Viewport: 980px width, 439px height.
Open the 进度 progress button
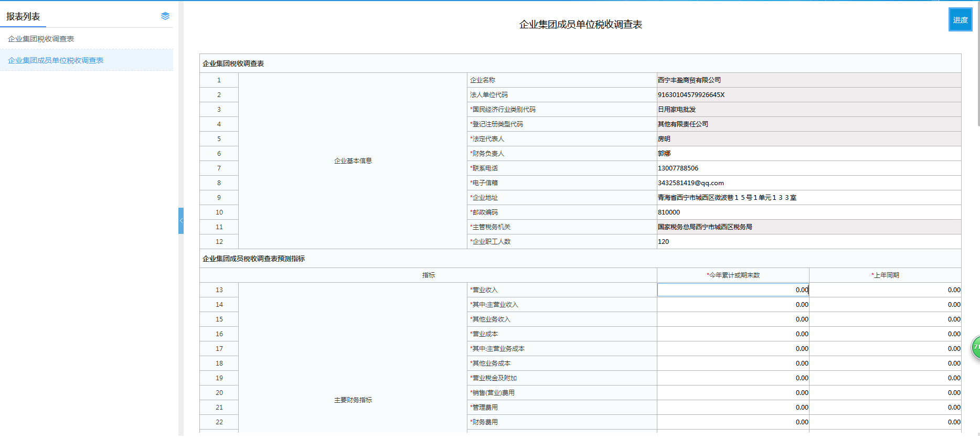pyautogui.click(x=960, y=20)
